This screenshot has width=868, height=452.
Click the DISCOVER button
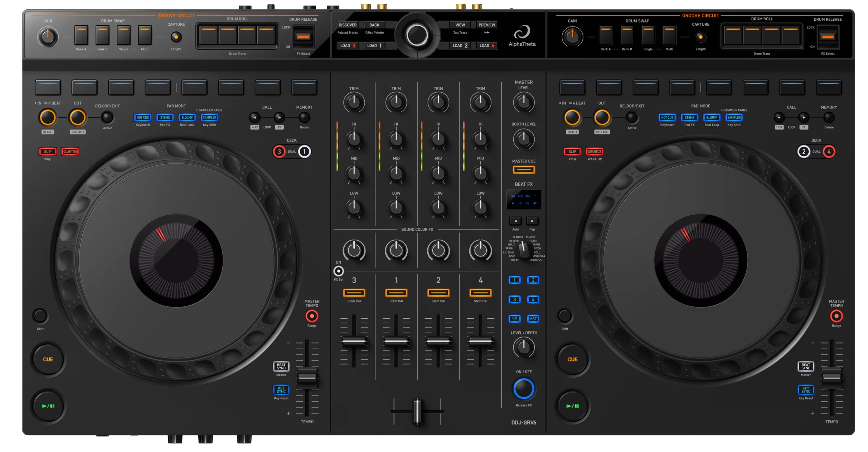pos(348,25)
